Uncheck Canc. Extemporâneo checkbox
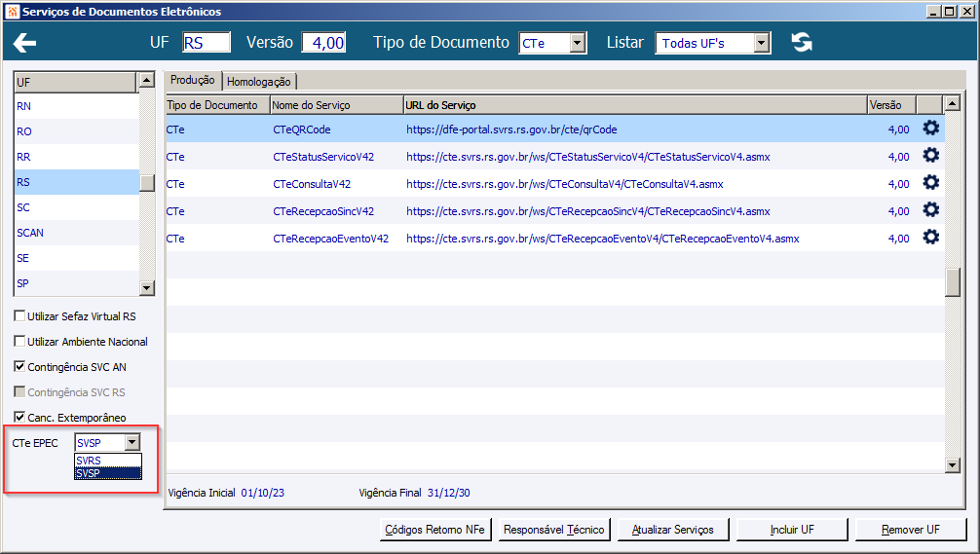Viewport: 980px width, 554px height. click(19, 417)
